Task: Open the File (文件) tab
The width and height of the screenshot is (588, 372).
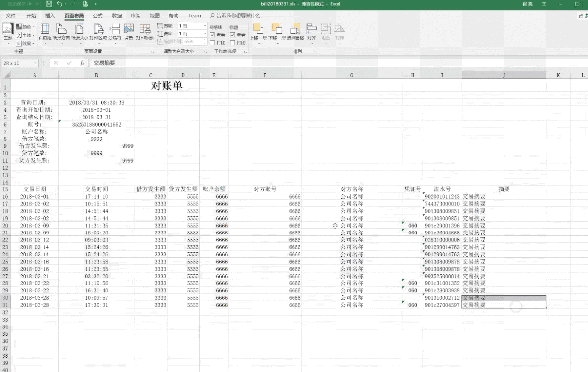Action: 11,16
